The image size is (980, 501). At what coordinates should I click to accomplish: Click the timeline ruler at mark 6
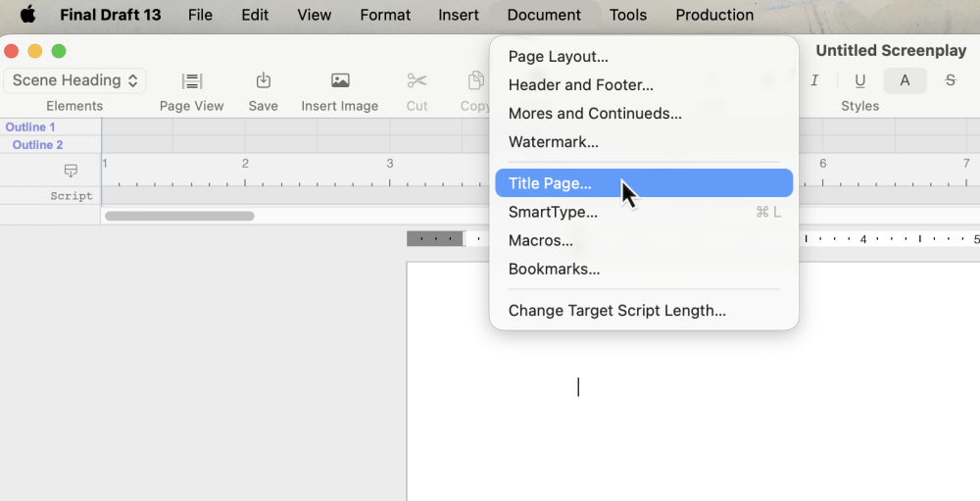coord(822,164)
